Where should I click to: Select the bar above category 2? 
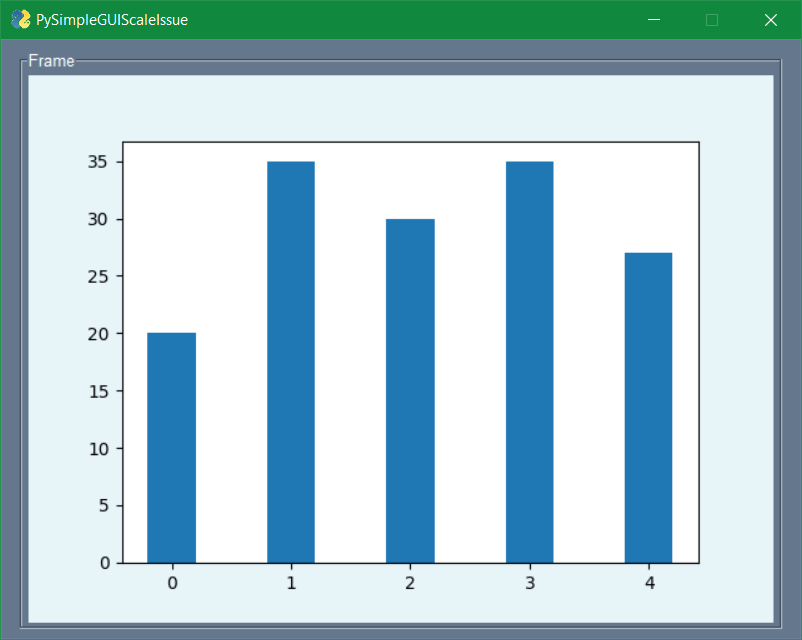coord(410,390)
